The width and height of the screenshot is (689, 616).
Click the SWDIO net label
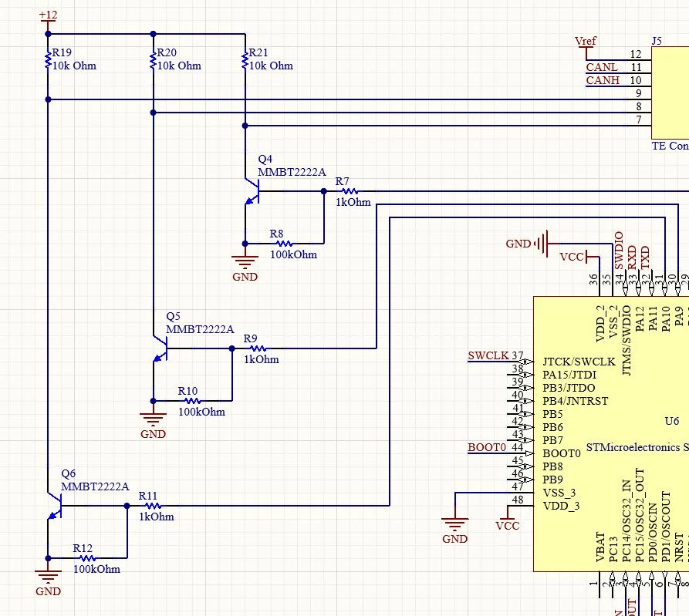(x=619, y=251)
